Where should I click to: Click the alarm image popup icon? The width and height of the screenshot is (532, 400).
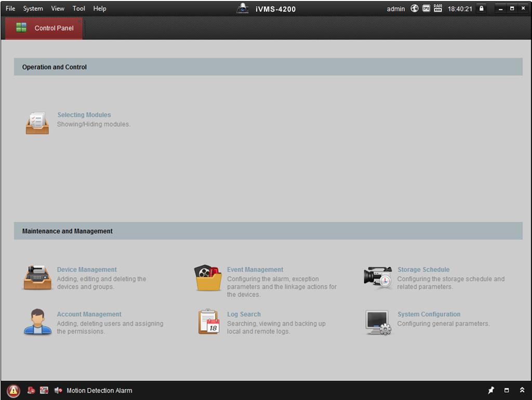click(x=44, y=391)
